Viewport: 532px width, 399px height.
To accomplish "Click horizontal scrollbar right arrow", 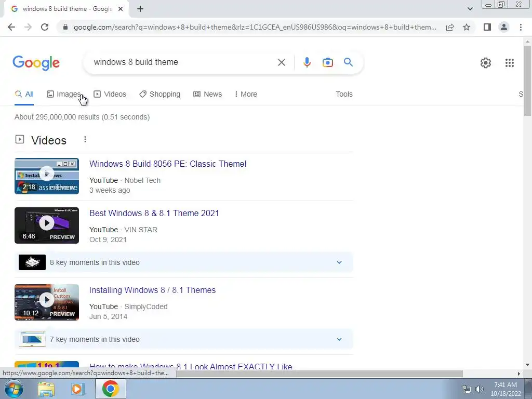I will click(x=518, y=374).
